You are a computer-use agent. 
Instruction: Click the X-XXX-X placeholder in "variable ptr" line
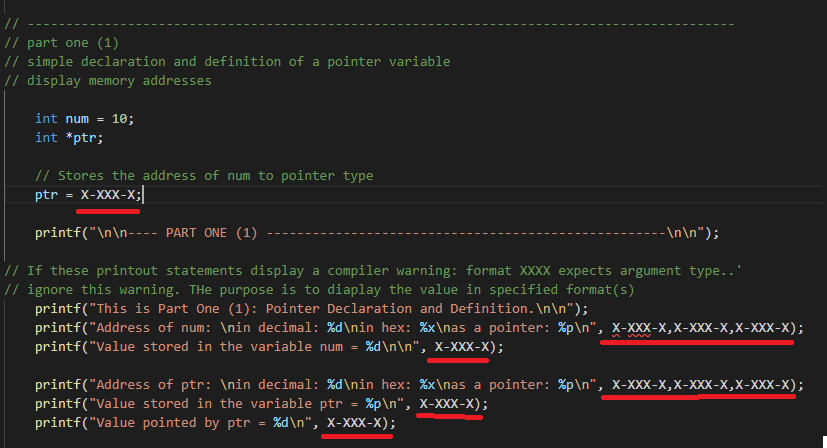click(447, 404)
